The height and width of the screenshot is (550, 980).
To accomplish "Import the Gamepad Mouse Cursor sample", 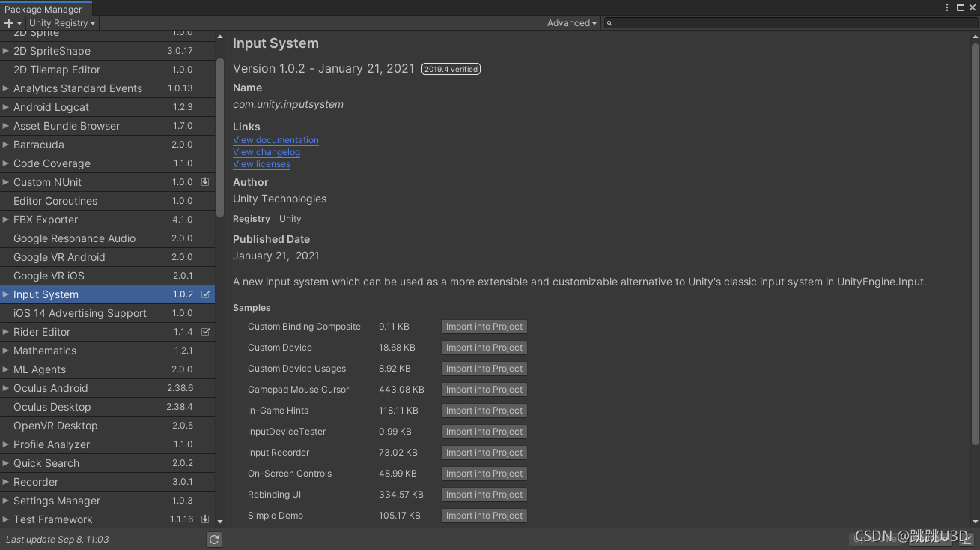I will click(x=484, y=390).
